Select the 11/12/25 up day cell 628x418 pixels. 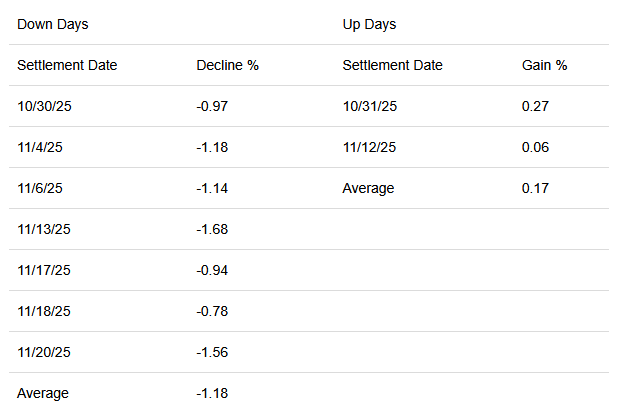(x=368, y=147)
